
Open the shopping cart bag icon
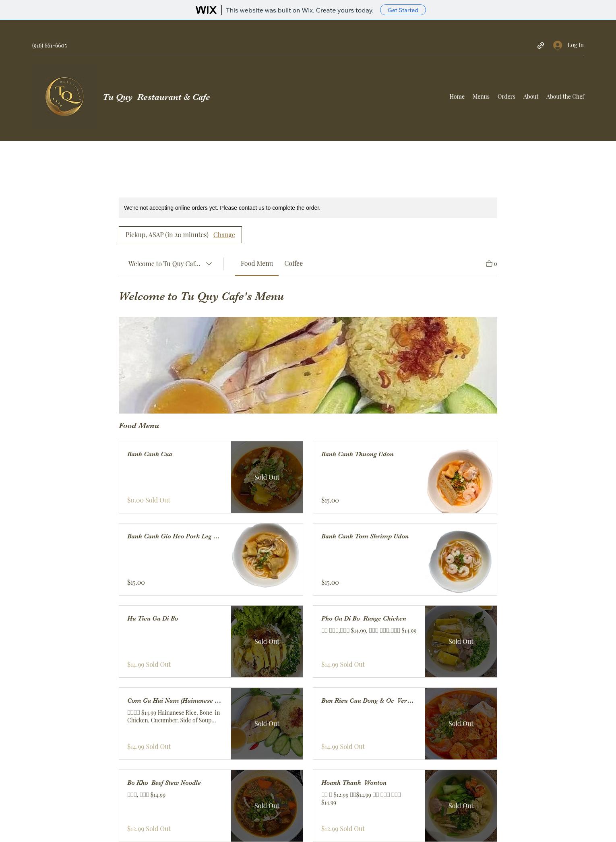[489, 264]
